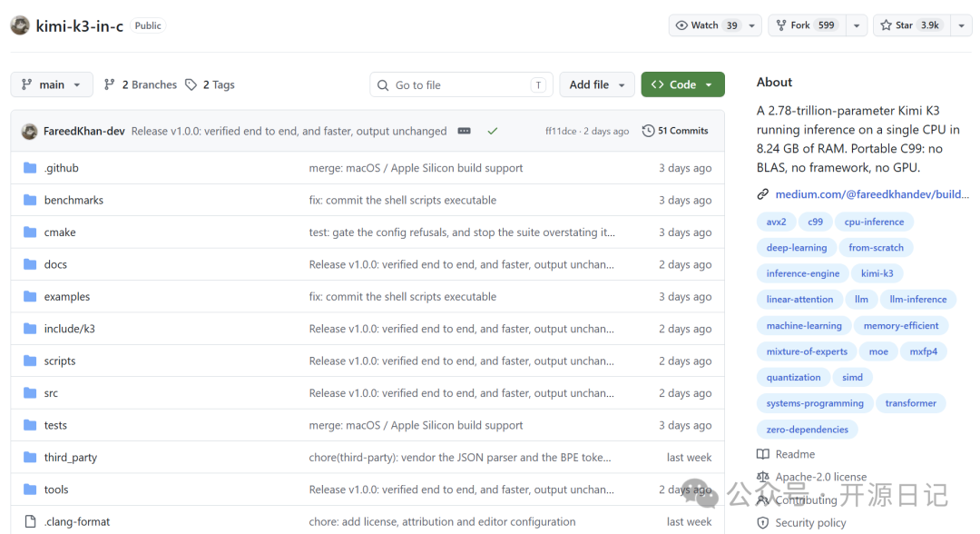Click the shield icon beside Security policy
Screen dimensions: 980x534
click(x=762, y=523)
